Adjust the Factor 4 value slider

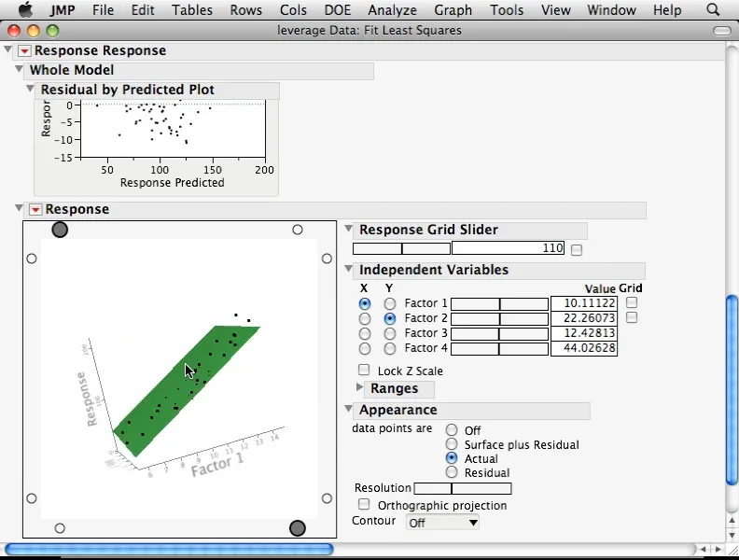(x=499, y=349)
